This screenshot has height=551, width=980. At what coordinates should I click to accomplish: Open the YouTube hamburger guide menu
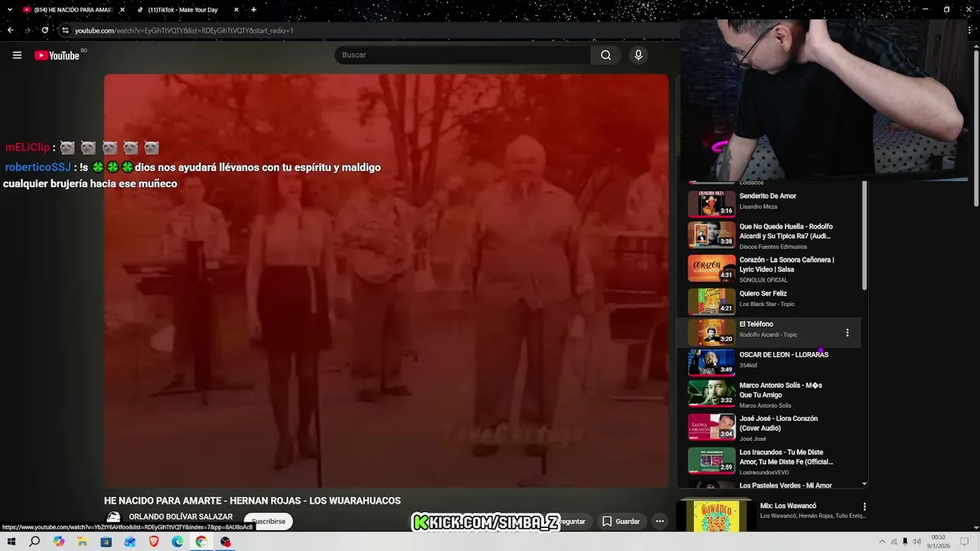click(17, 55)
